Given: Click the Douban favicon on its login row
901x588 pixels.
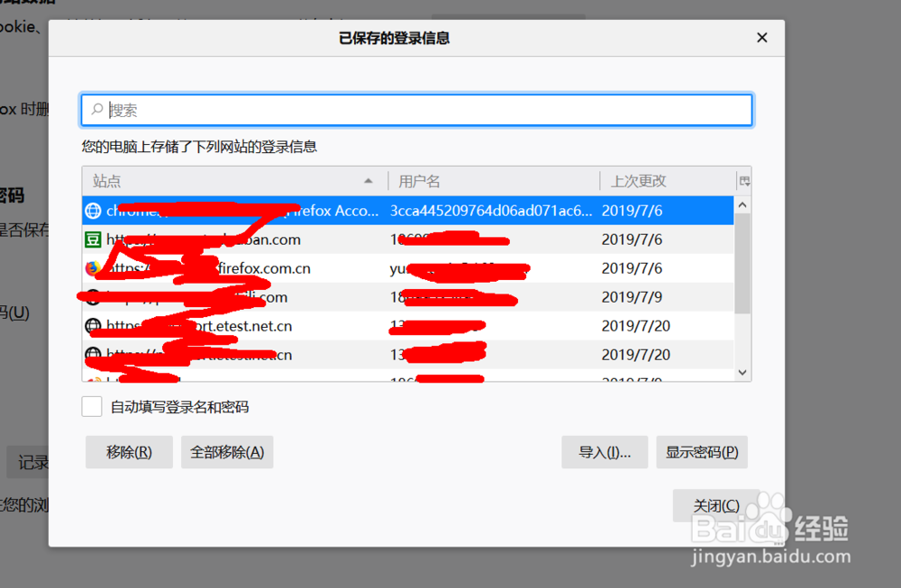Looking at the screenshot, I should (x=94, y=240).
